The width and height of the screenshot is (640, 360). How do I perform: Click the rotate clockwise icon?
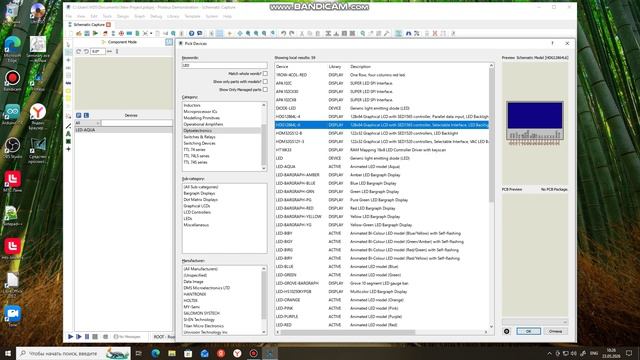tap(79, 51)
